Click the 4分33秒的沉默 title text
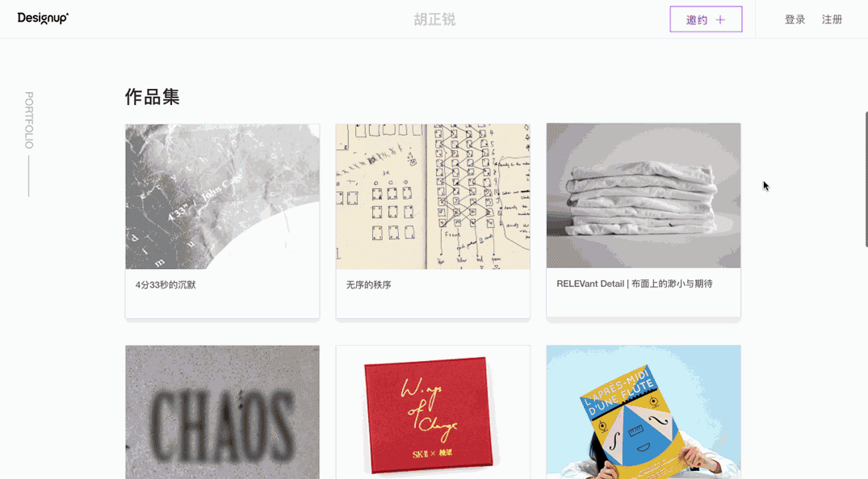 click(166, 284)
